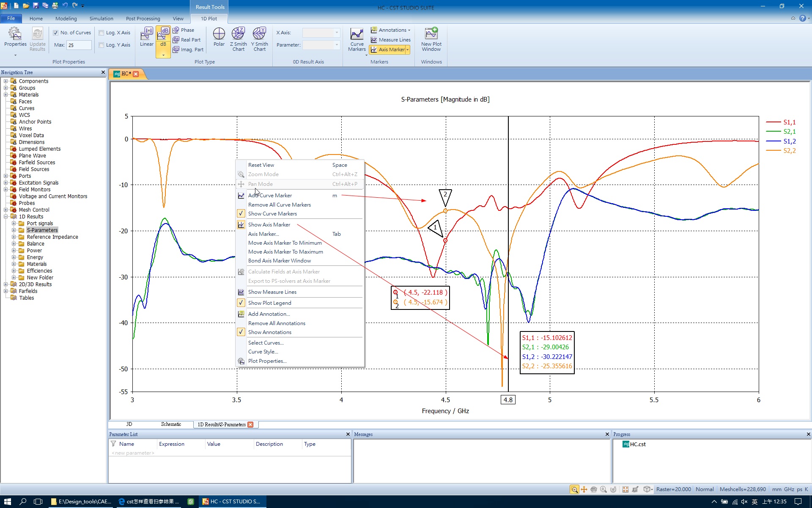This screenshot has height=508, width=812.
Task: Open the Action Center notifications icon
Action: point(798,502)
